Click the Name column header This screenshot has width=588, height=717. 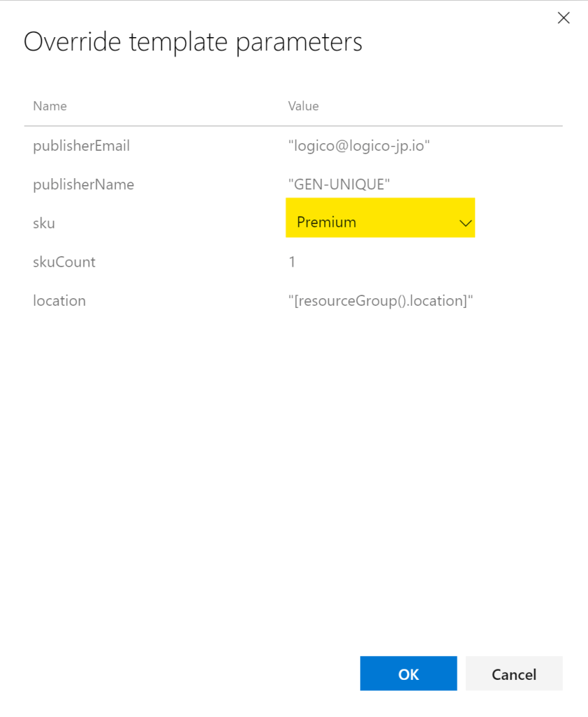tap(50, 106)
